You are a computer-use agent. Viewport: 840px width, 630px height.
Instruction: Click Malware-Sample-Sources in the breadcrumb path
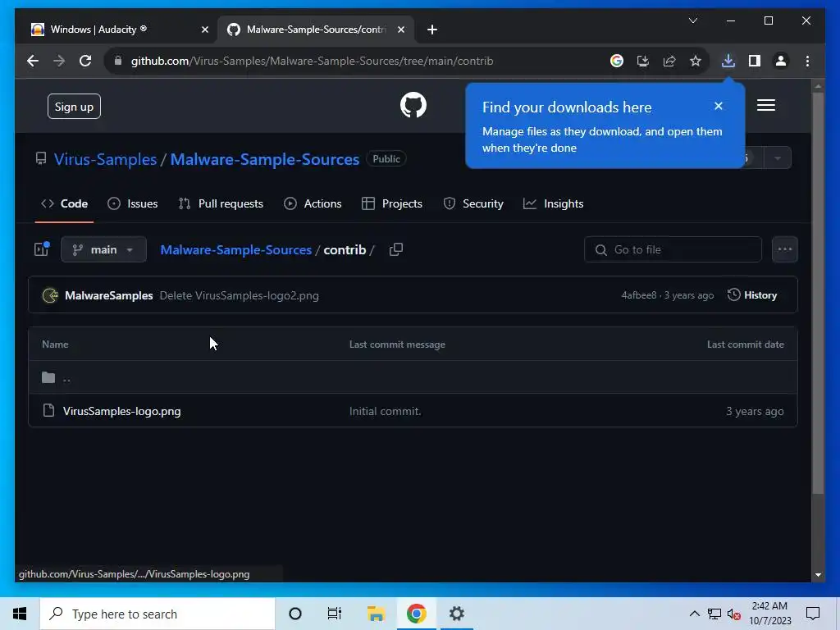tap(235, 249)
